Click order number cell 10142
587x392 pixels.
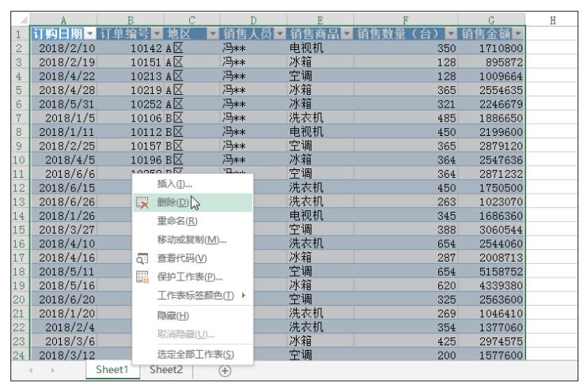click(x=131, y=48)
